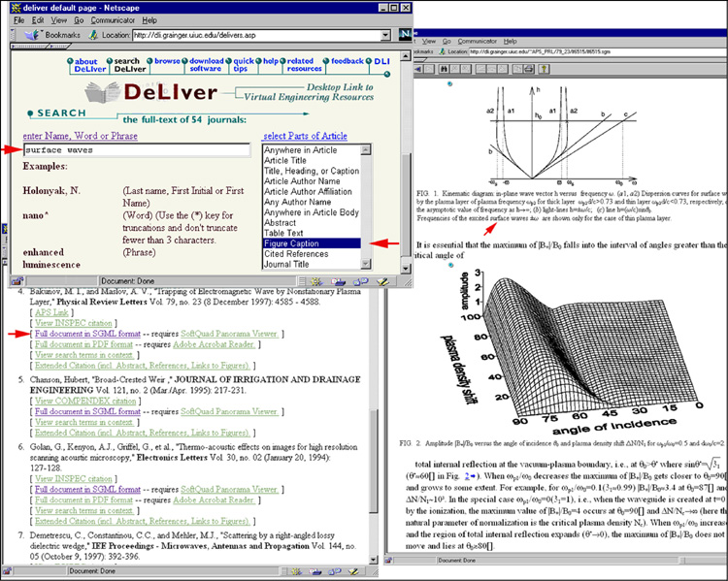Click the back arrow in Panorama viewer toolbar
728x581 pixels.
(x=418, y=69)
